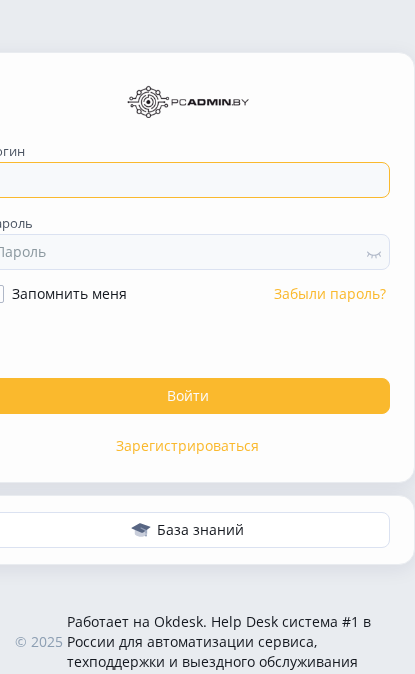Screen dimensions: 415x674
Task: Click the Логин field label
Action: click(12, 151)
